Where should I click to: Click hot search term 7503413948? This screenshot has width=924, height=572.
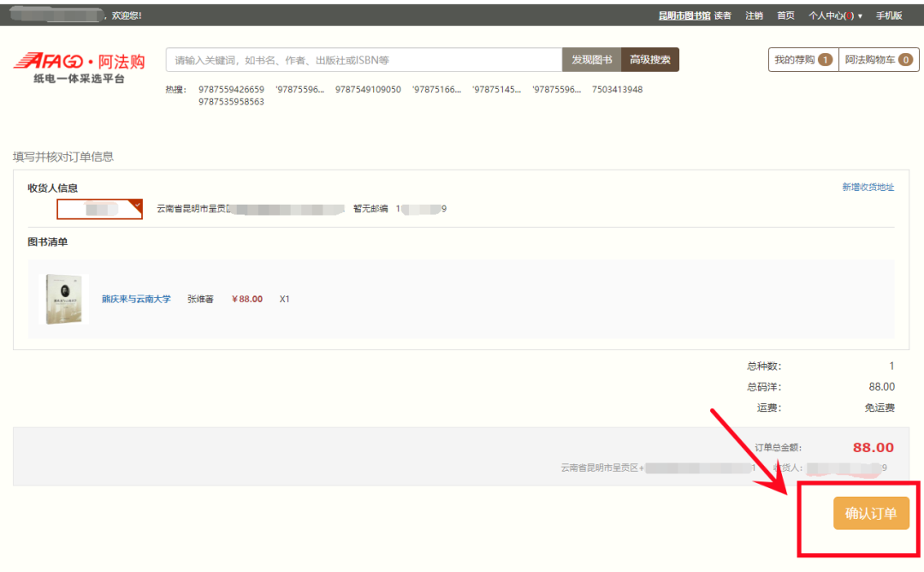tap(617, 90)
